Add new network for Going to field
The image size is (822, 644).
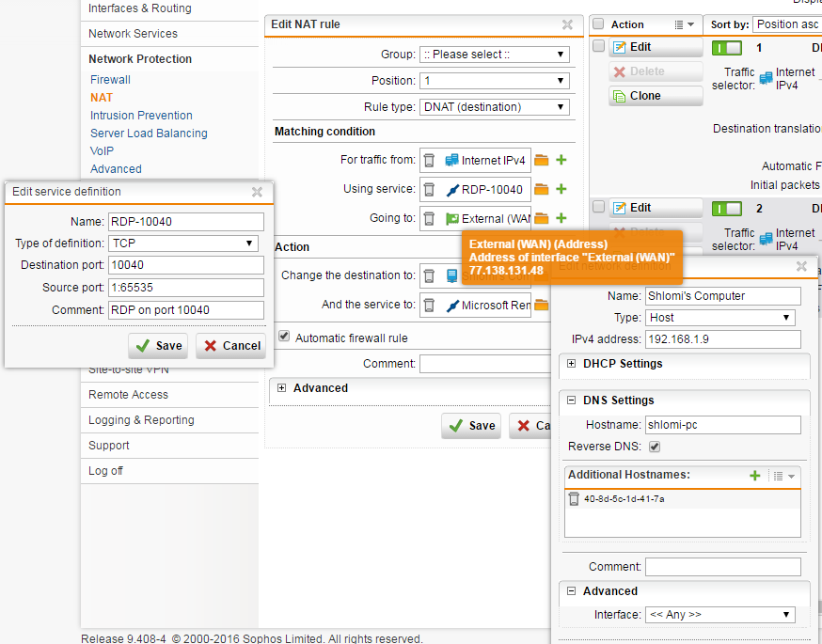(561, 217)
